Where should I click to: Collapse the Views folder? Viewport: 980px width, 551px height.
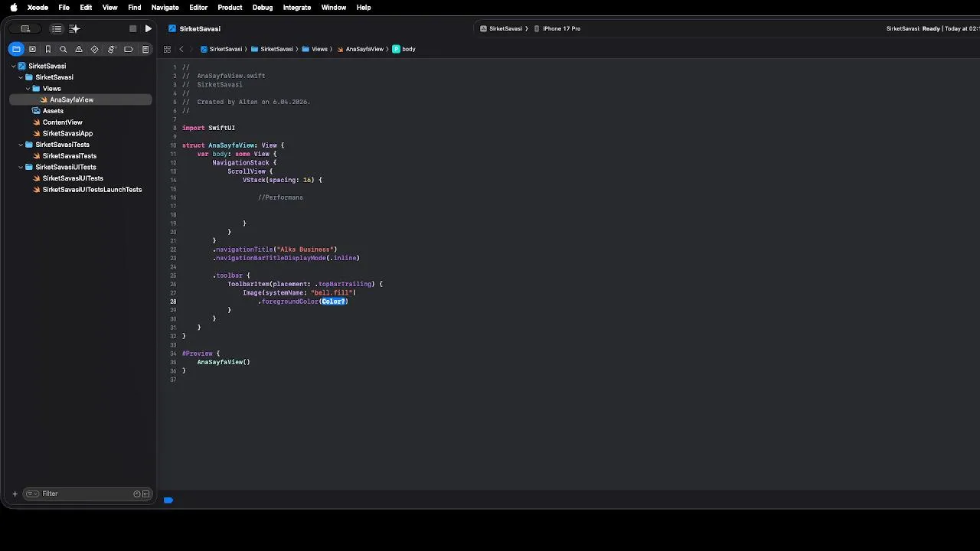(x=28, y=89)
